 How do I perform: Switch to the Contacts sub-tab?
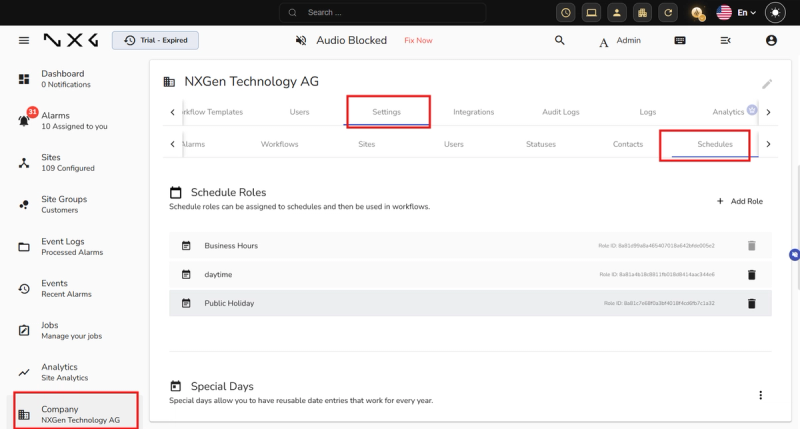point(628,144)
